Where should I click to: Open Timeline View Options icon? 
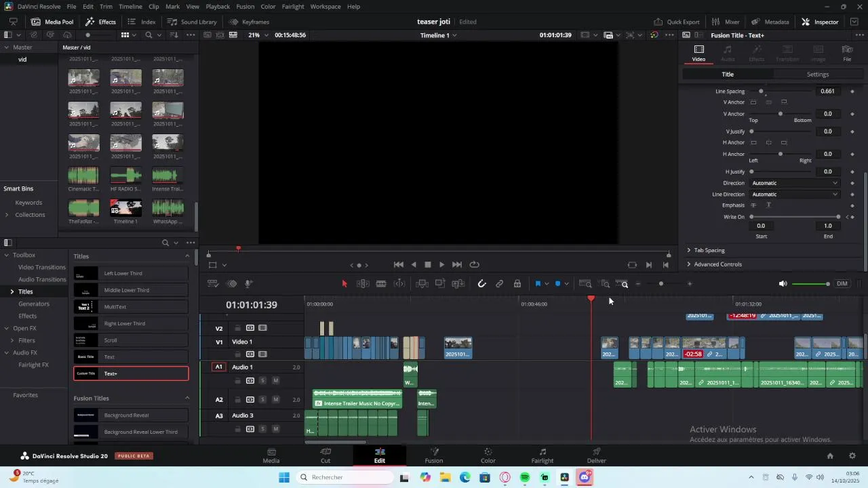pyautogui.click(x=213, y=284)
